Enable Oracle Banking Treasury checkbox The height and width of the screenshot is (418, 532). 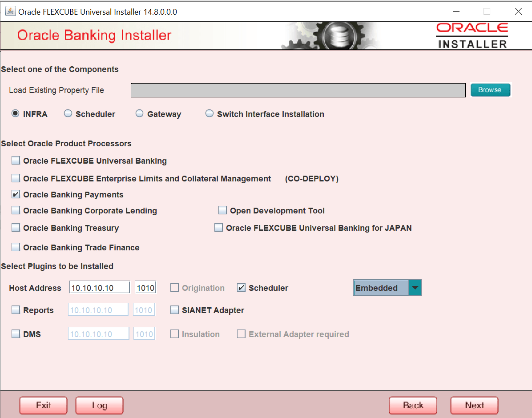coord(16,227)
